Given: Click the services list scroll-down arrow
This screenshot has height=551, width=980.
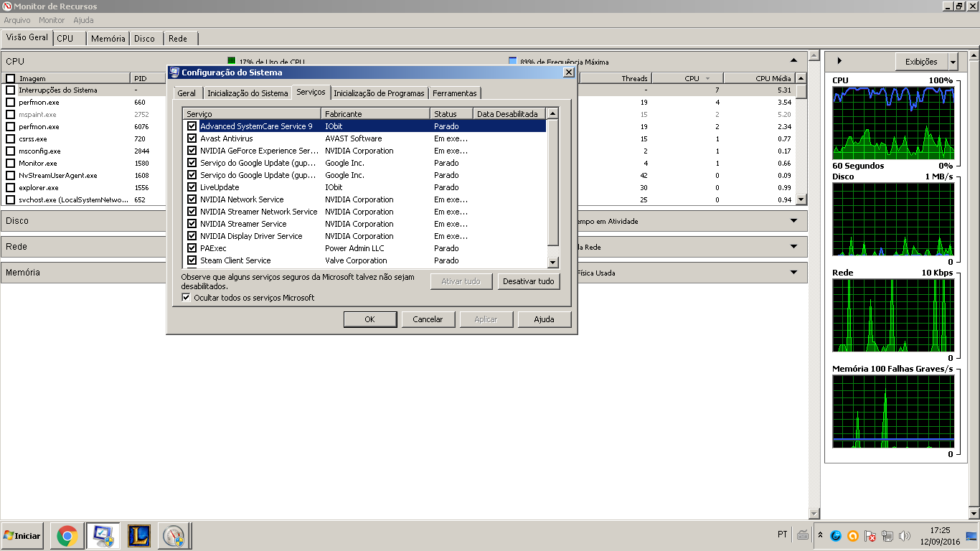Looking at the screenshot, I should pyautogui.click(x=552, y=263).
